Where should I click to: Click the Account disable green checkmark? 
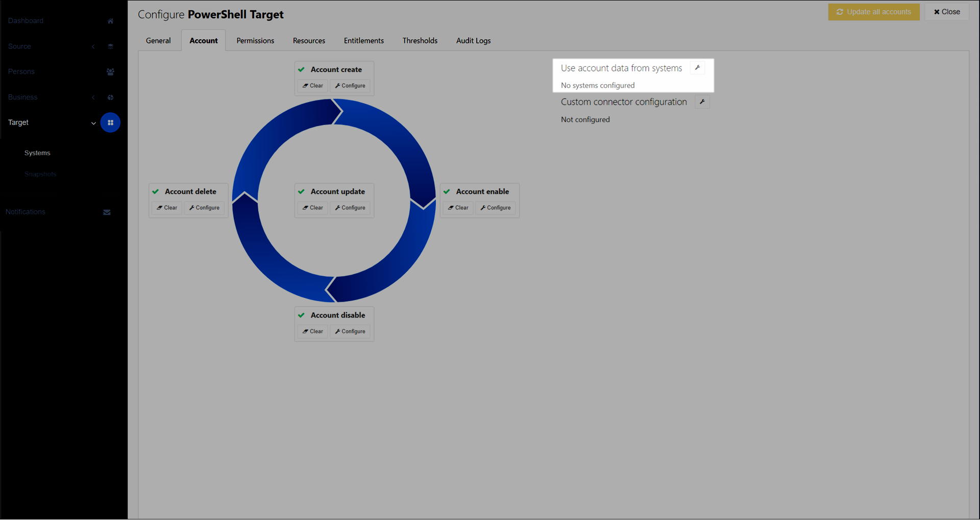(x=301, y=315)
